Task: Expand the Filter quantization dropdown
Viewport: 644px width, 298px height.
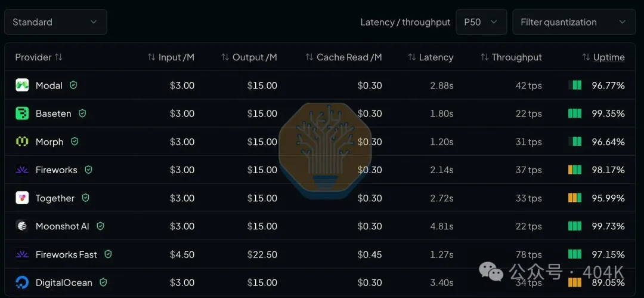Action: click(574, 22)
